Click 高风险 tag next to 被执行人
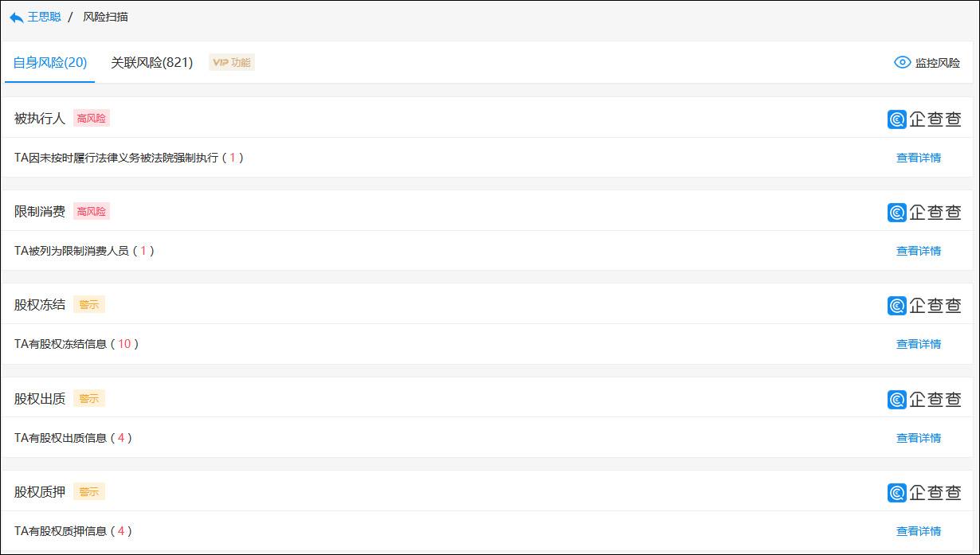This screenshot has width=980, height=555. [x=92, y=118]
